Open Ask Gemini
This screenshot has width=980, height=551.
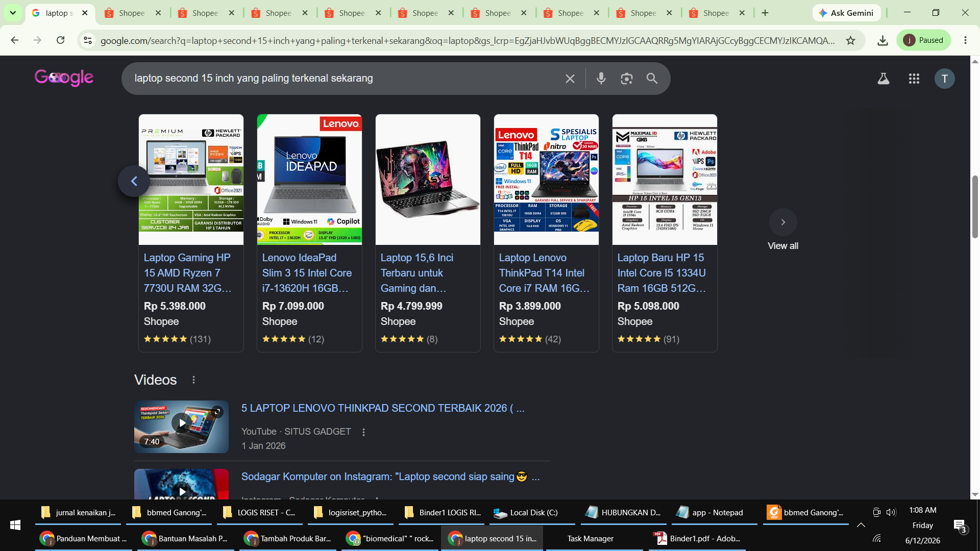click(x=846, y=13)
